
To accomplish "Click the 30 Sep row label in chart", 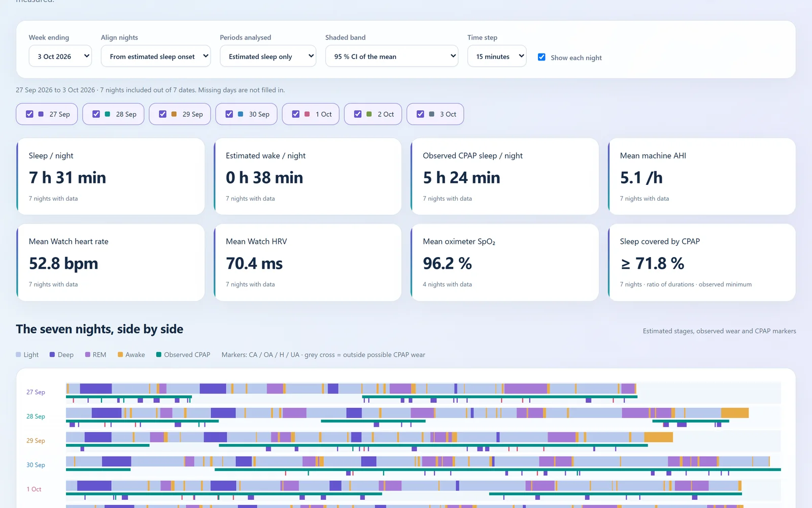I will point(36,465).
